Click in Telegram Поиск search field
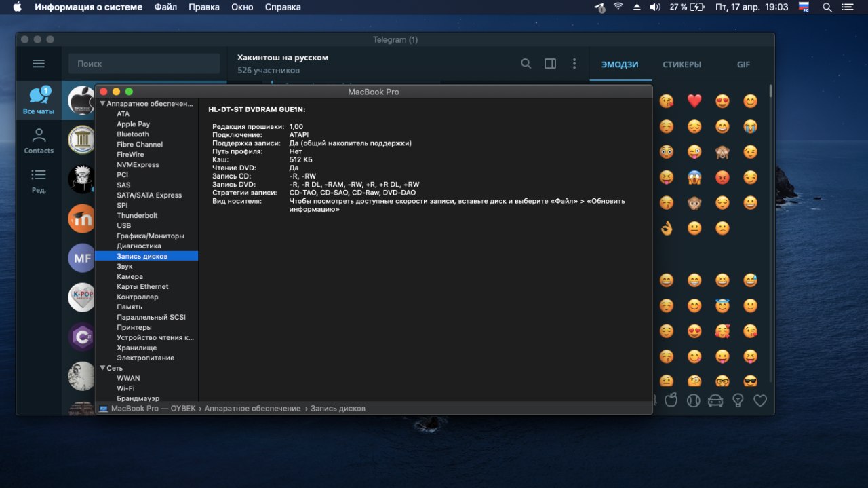This screenshot has width=868, height=488. pos(144,64)
